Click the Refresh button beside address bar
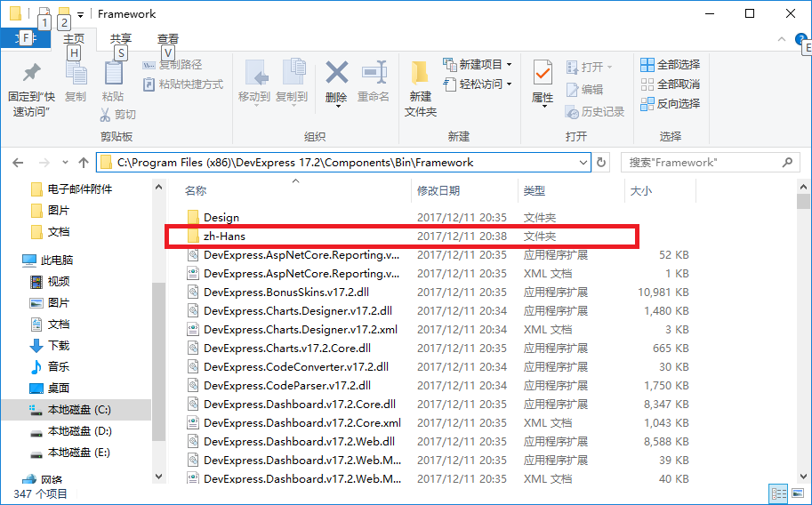The image size is (812, 505). tap(601, 163)
